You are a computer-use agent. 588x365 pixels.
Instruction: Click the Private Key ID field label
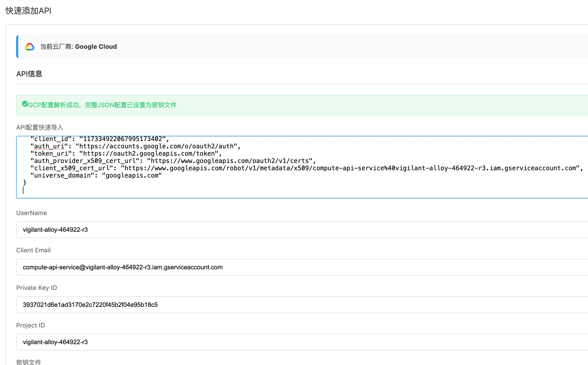pos(36,288)
